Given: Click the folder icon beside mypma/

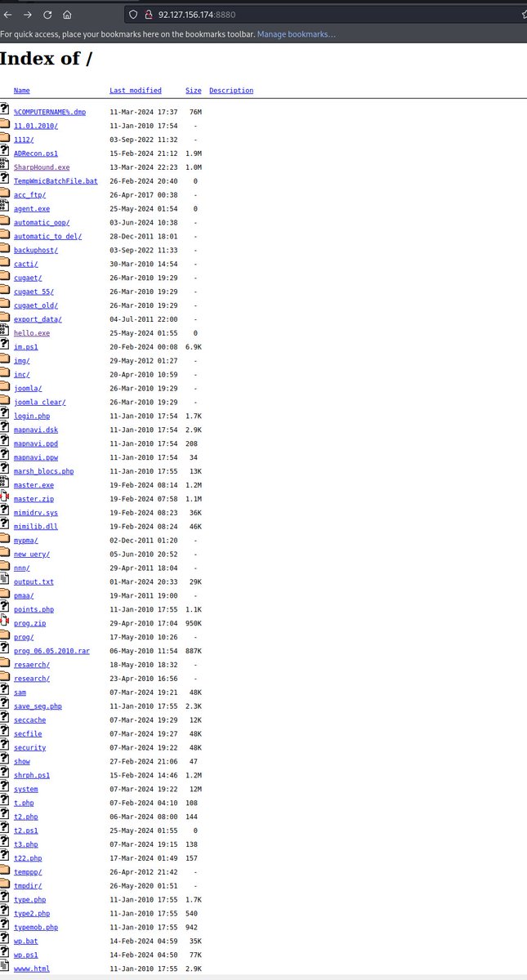Looking at the screenshot, I should coord(4,540).
